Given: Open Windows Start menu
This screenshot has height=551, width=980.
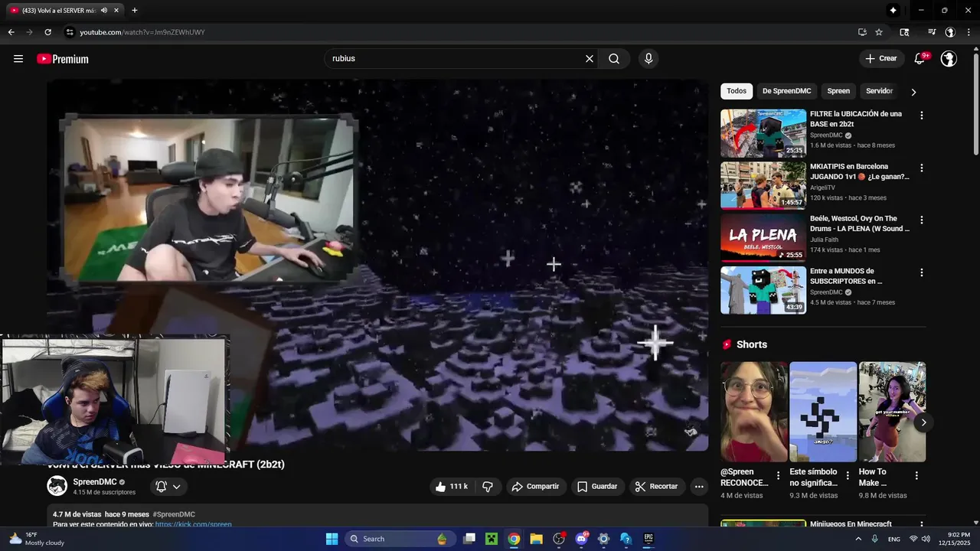Looking at the screenshot, I should [x=332, y=539].
